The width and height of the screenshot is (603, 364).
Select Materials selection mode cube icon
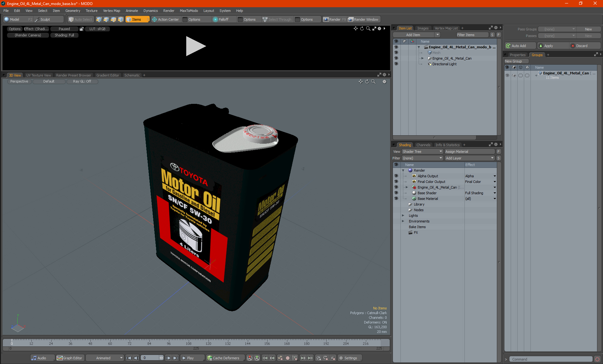(121, 19)
